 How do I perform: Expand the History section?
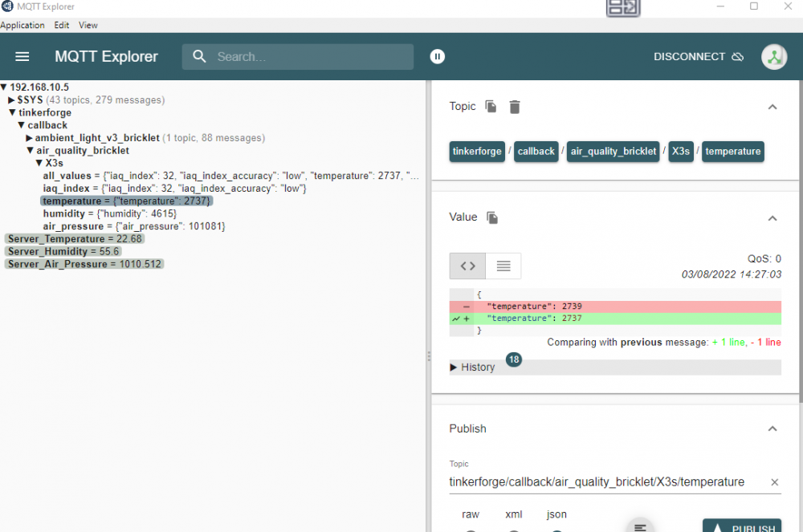473,367
